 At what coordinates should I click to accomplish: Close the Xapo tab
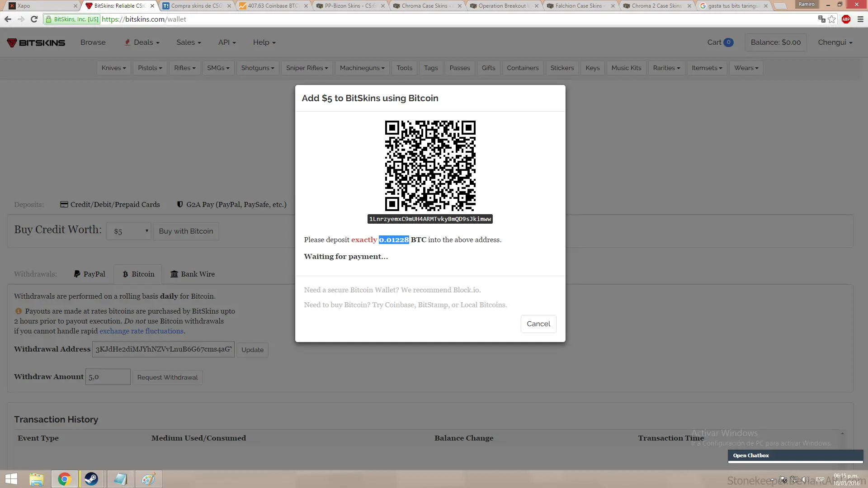[75, 6]
